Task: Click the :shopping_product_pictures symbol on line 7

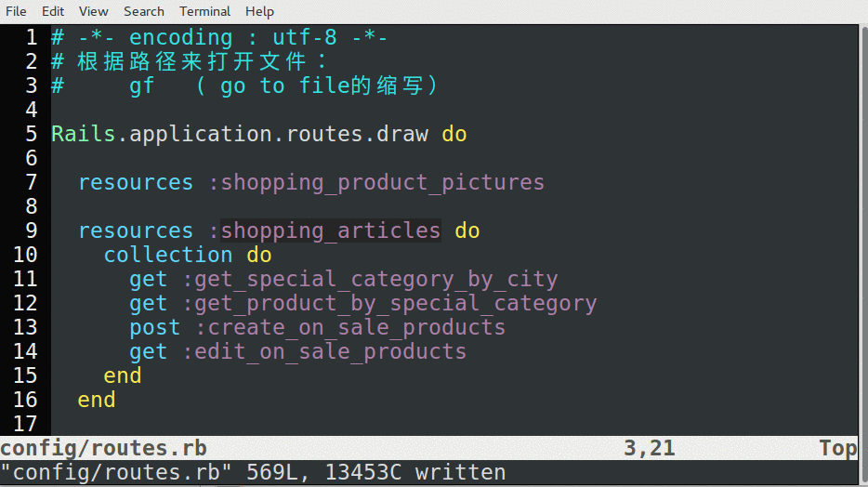Action: 375,182
